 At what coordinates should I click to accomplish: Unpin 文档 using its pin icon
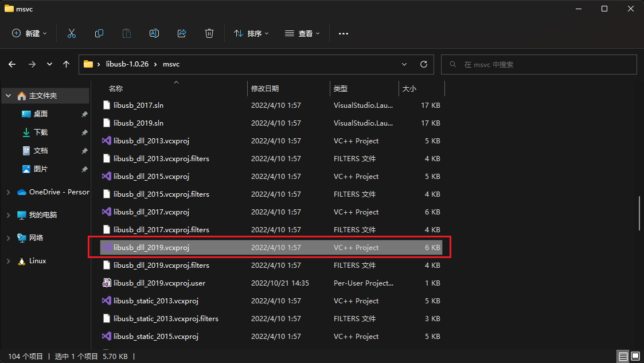(84, 151)
